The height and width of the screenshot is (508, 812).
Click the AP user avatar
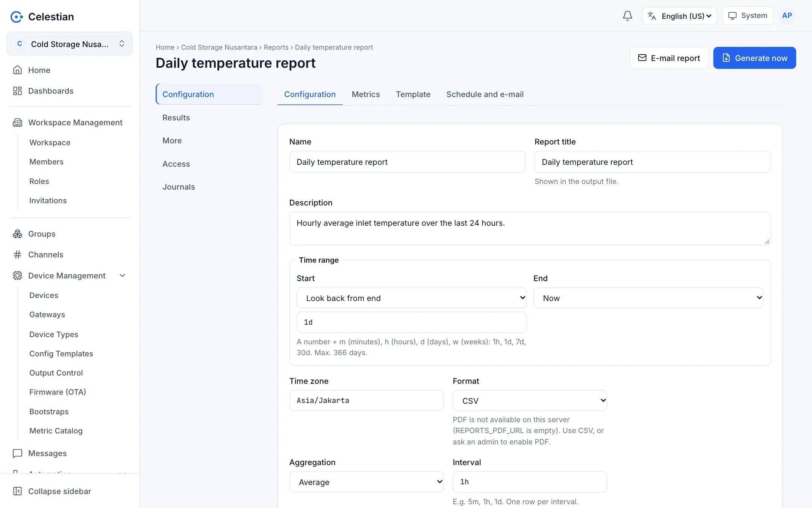[787, 16]
